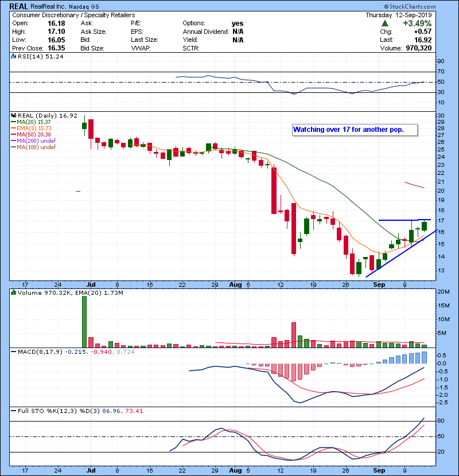The width and height of the screenshot is (459, 476).
Task: Click the VWAP label
Action: (x=141, y=48)
